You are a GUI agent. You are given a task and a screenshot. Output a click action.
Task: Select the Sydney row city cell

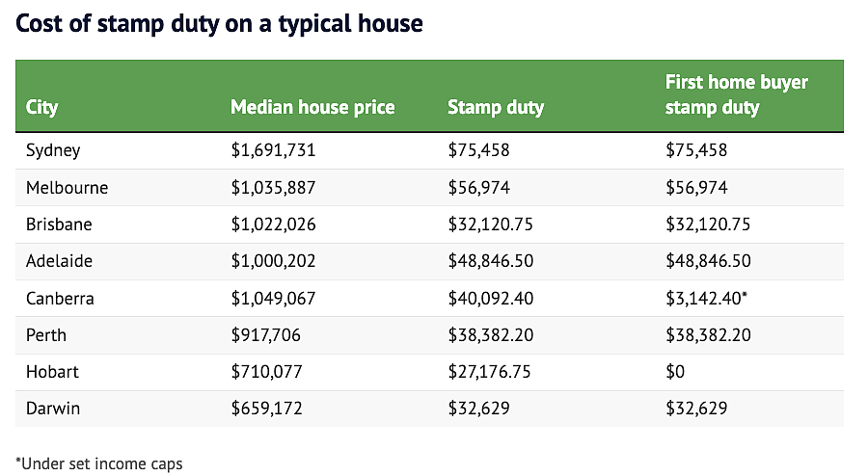click(53, 150)
